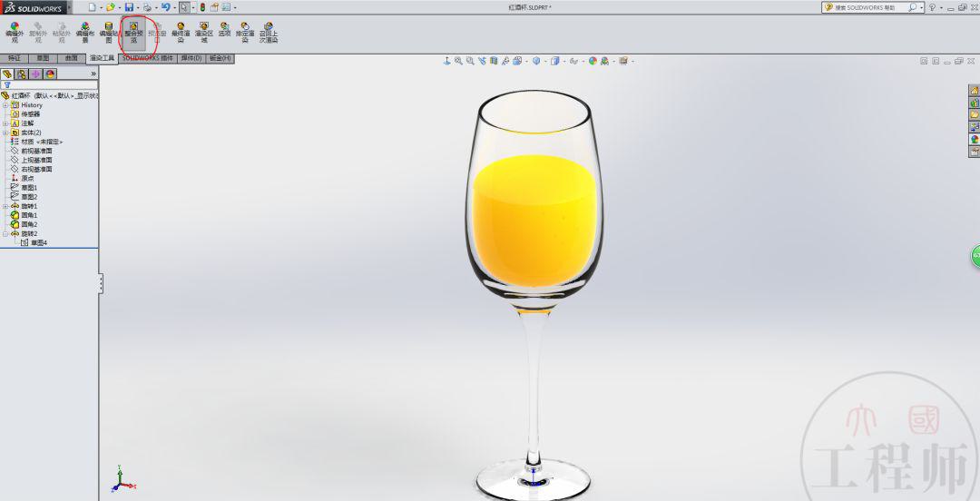Screen dimensions: 980x501
Task: Open the SOLIDWORKS 插件 tab
Action: (148, 58)
